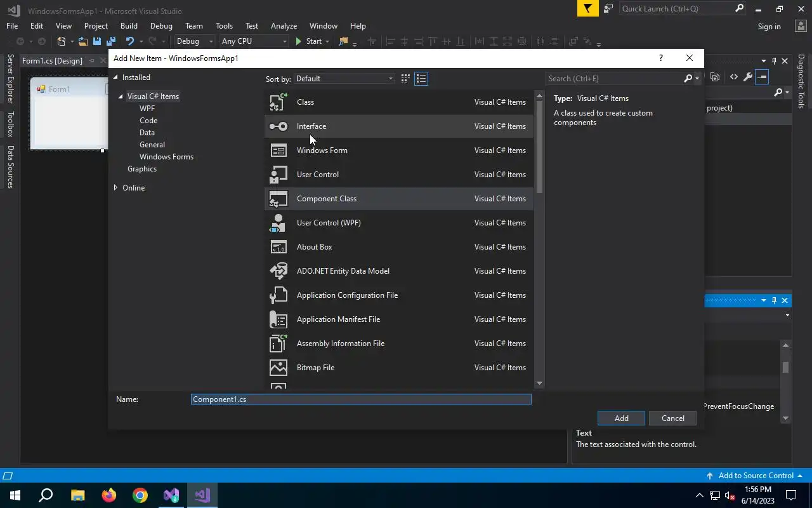Switch template list to medium icons view

405,79
